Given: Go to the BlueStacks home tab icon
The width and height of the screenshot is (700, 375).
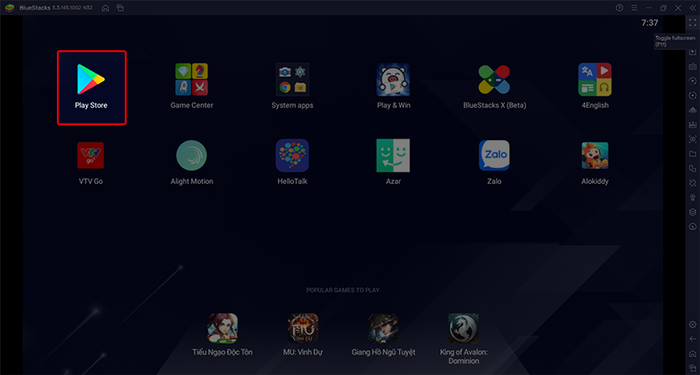Looking at the screenshot, I should [x=105, y=8].
